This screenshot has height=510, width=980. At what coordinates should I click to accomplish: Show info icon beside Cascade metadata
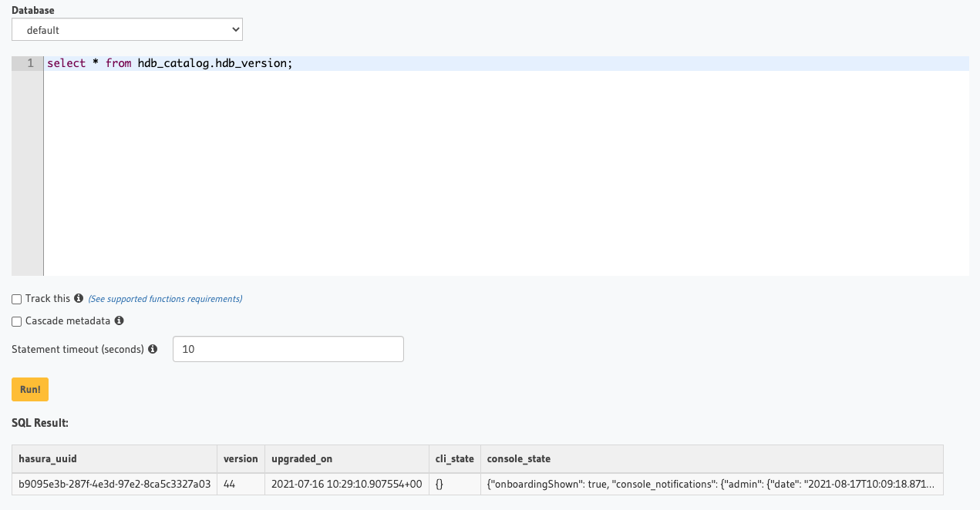coord(119,320)
